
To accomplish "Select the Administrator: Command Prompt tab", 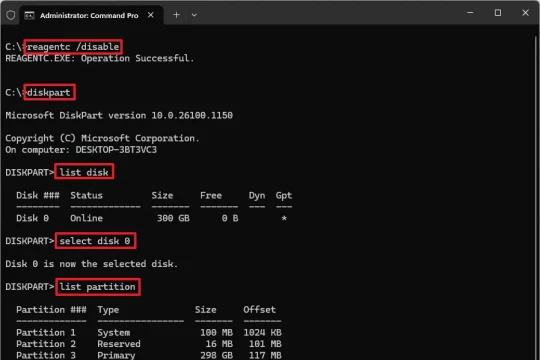I will tap(91, 15).
